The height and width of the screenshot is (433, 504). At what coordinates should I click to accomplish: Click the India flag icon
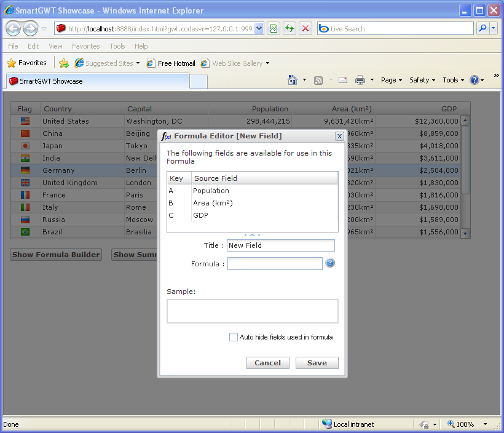pyautogui.click(x=25, y=158)
